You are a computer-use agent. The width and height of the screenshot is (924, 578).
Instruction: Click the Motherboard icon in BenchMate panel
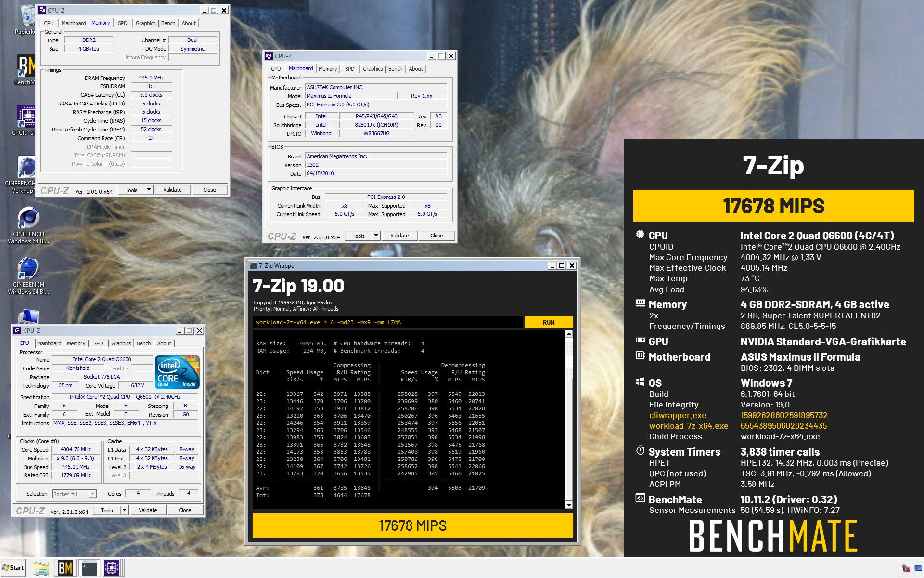(x=640, y=355)
